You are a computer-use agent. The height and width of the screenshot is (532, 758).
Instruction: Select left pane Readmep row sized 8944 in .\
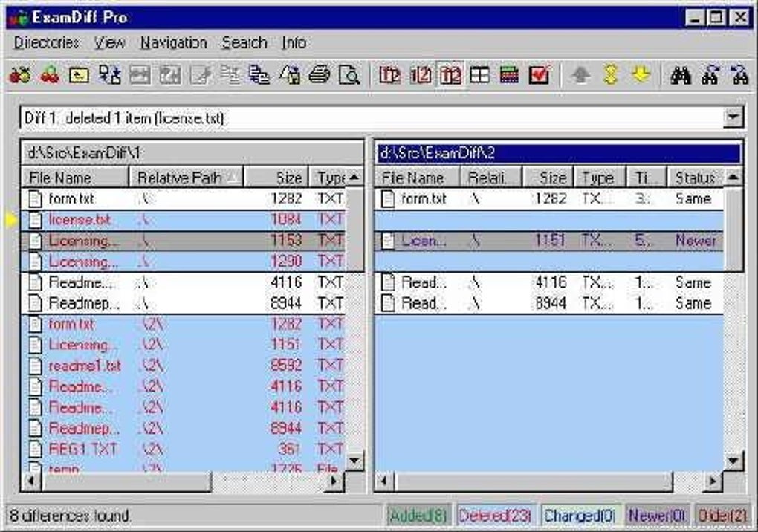point(184,303)
